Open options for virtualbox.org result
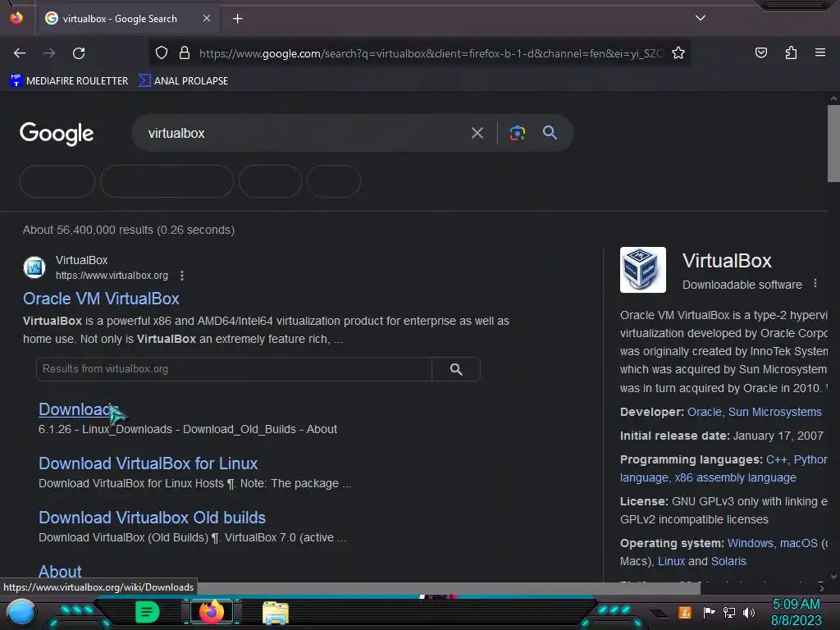This screenshot has width=840, height=630. click(x=182, y=276)
